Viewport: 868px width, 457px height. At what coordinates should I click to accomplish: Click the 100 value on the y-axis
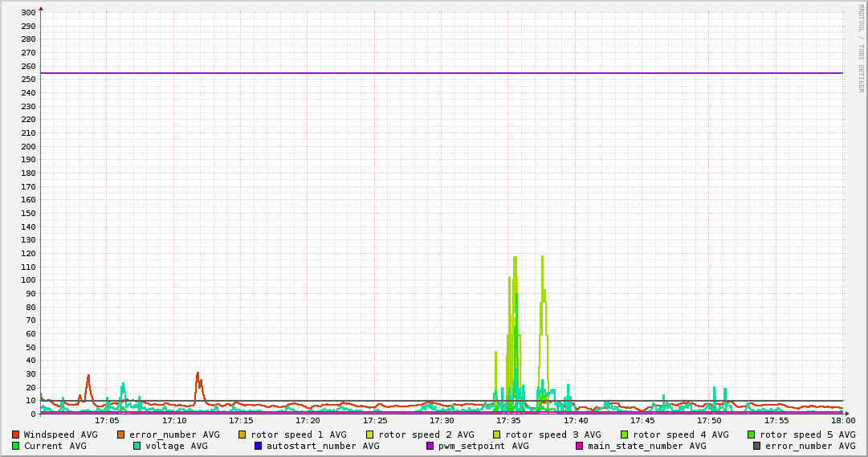[28, 280]
